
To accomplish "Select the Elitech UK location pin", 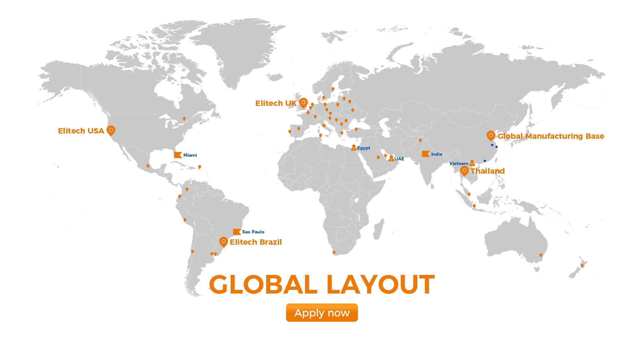I will 303,103.
